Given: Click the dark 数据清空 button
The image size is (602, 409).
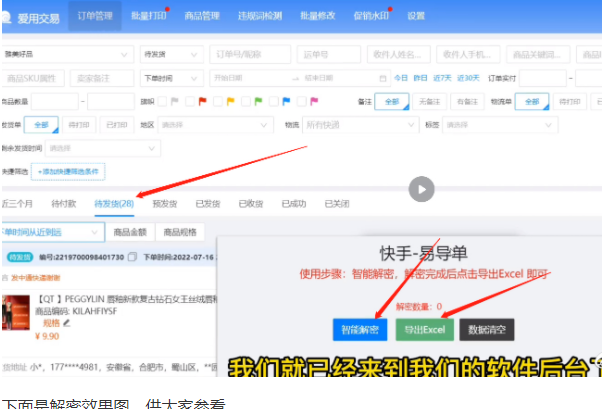Looking at the screenshot, I should (487, 330).
